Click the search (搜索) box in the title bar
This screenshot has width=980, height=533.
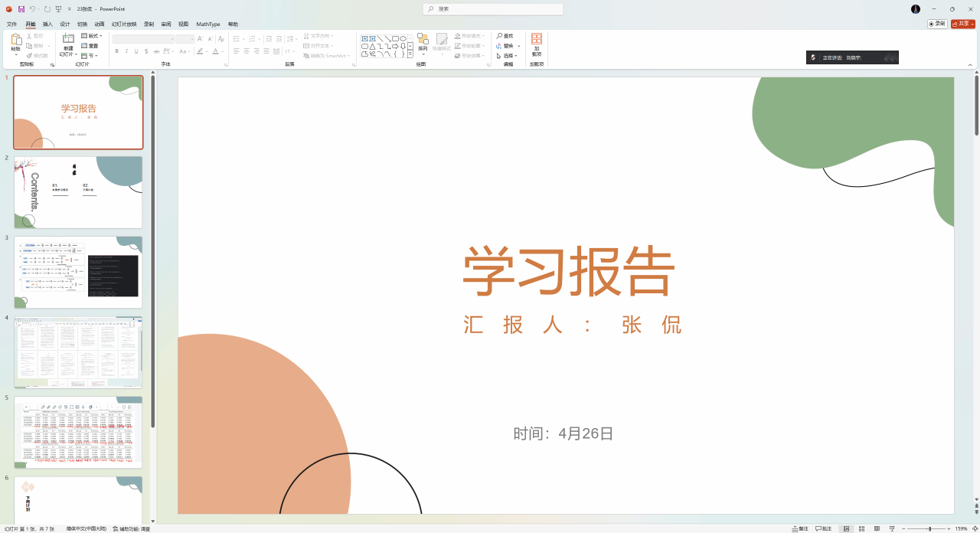493,9
